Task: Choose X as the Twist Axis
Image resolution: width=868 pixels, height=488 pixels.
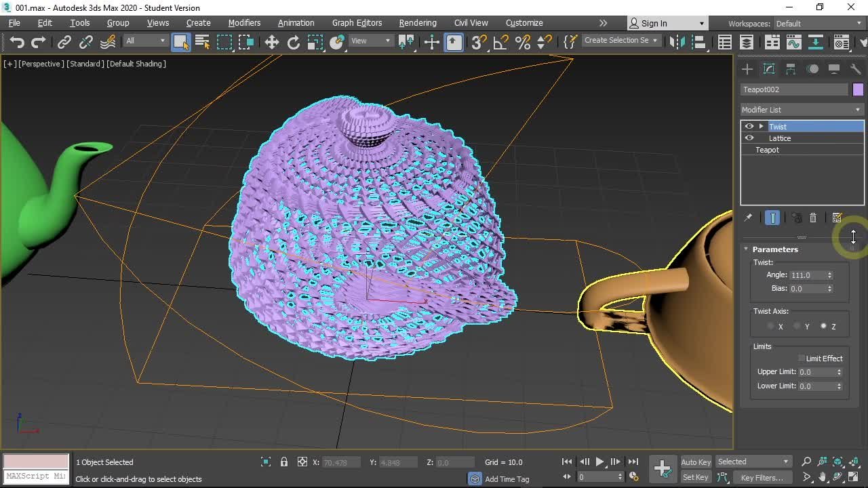Action: pyautogui.click(x=771, y=327)
